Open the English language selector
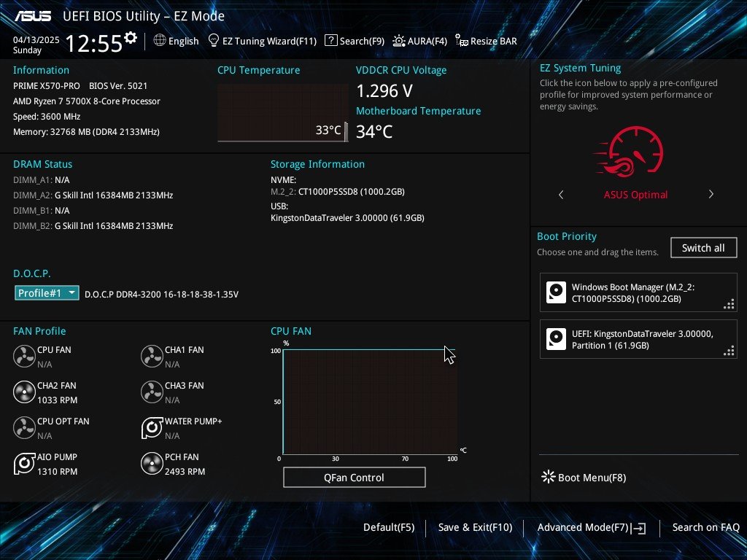747x560 pixels. (x=177, y=41)
